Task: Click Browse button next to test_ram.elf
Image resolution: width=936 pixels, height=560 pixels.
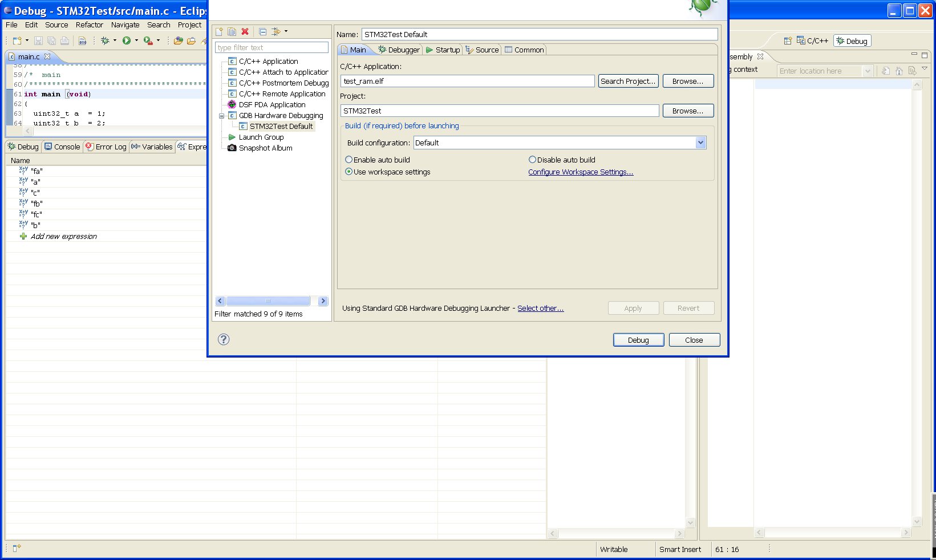Action: [688, 81]
